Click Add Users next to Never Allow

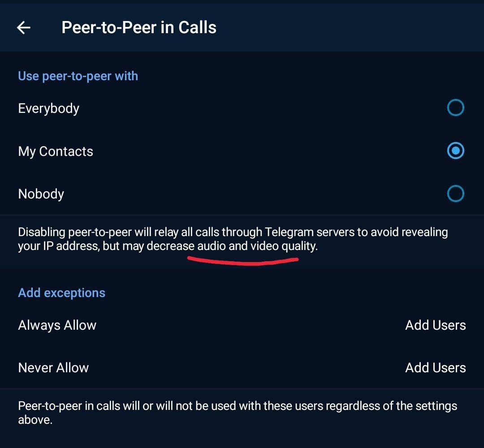(435, 368)
